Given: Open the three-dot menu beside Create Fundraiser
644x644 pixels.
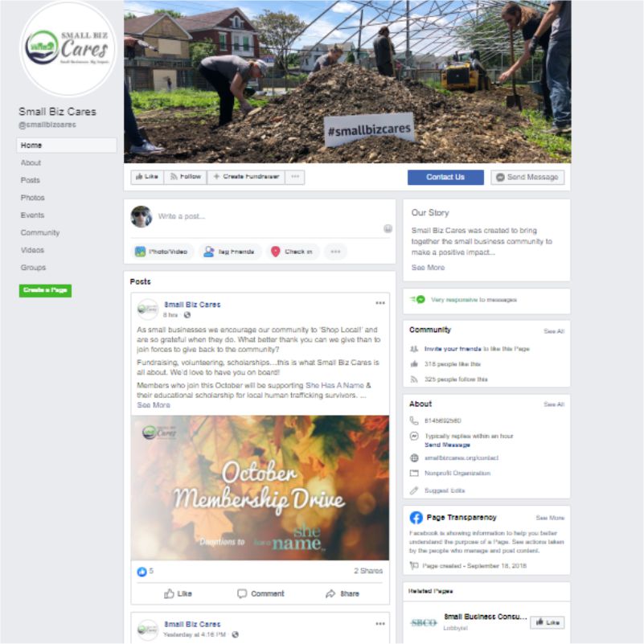Looking at the screenshot, I should [x=295, y=177].
